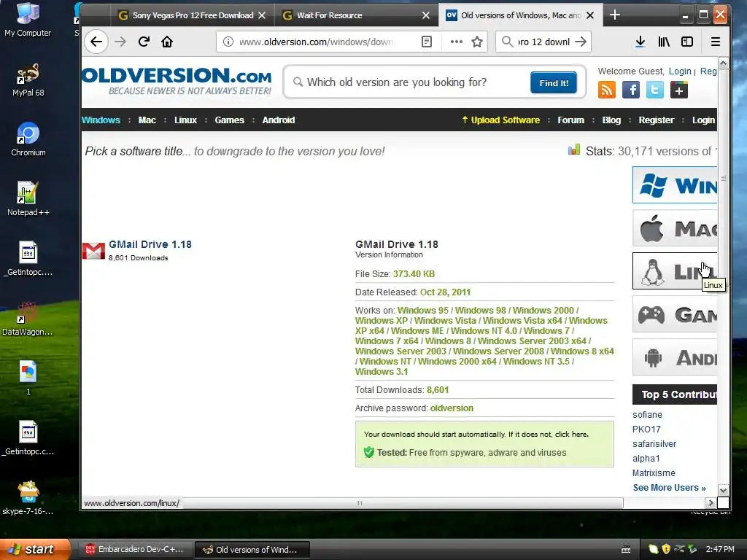Select the DataWagon desktop shortcut
The image size is (747, 560).
[28, 319]
